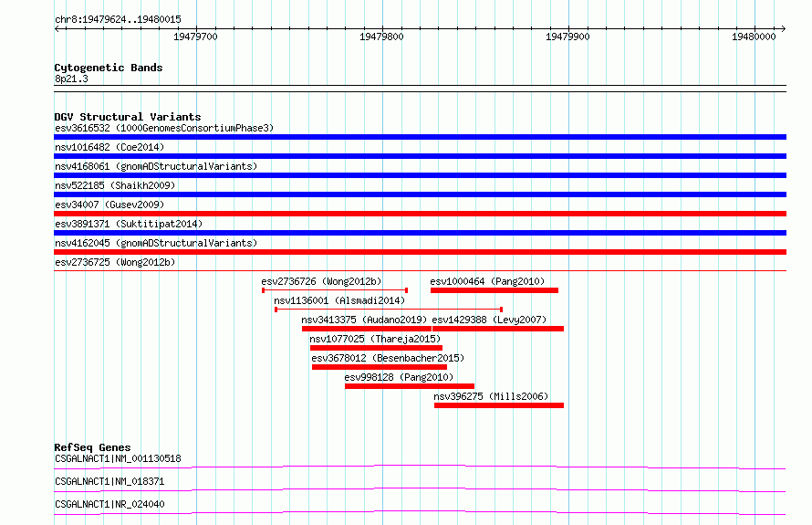The height and width of the screenshot is (525, 812).
Task: Click the esv1429388 (Levy2007) red bar
Action: pos(498,329)
